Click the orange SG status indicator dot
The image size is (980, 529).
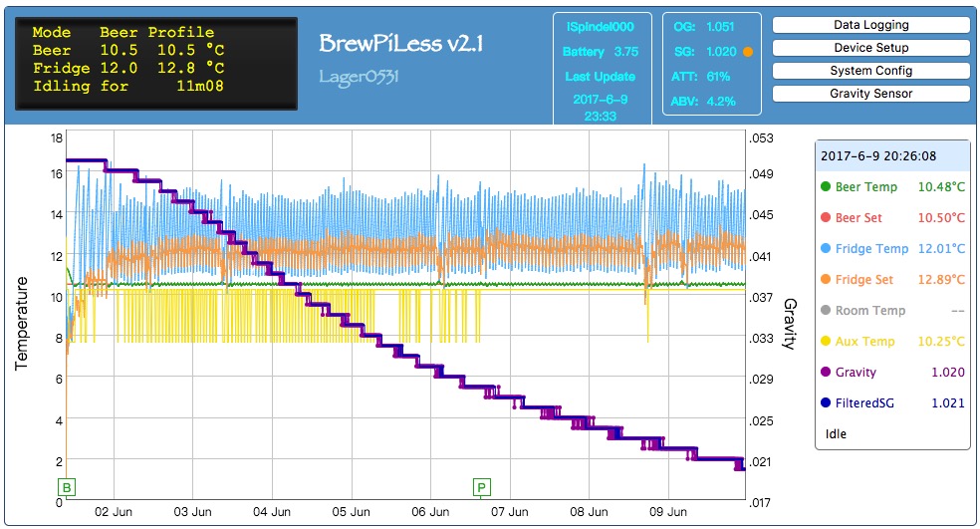(748, 52)
